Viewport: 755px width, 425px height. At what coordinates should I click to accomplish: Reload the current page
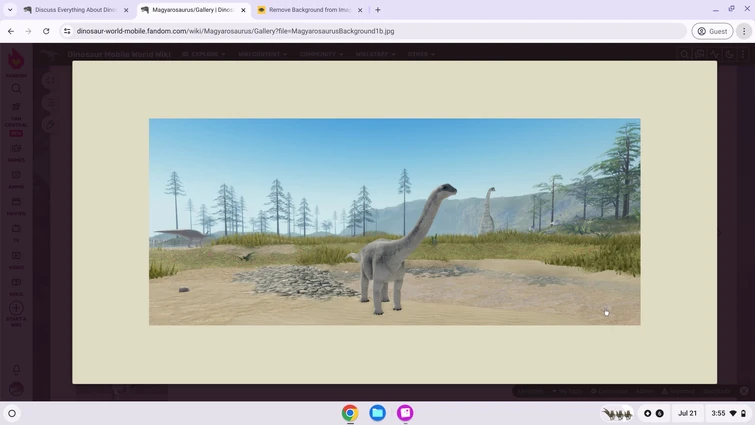pos(46,31)
